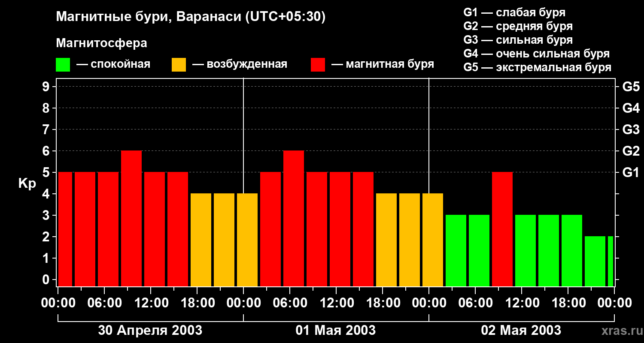Click the Kp value 6 on the left axis
This screenshot has height=343, width=644.
pos(47,151)
